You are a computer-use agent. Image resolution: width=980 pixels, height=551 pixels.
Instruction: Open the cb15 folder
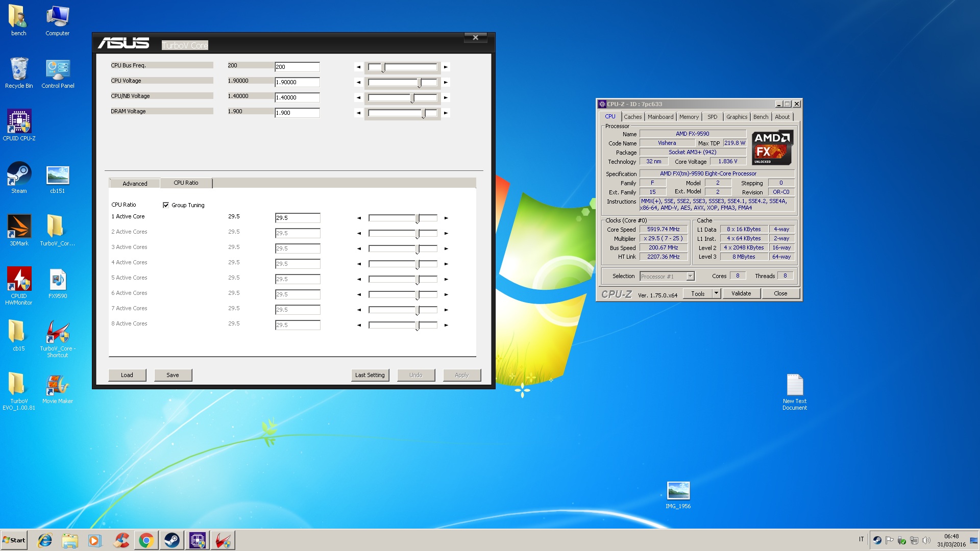(x=19, y=336)
